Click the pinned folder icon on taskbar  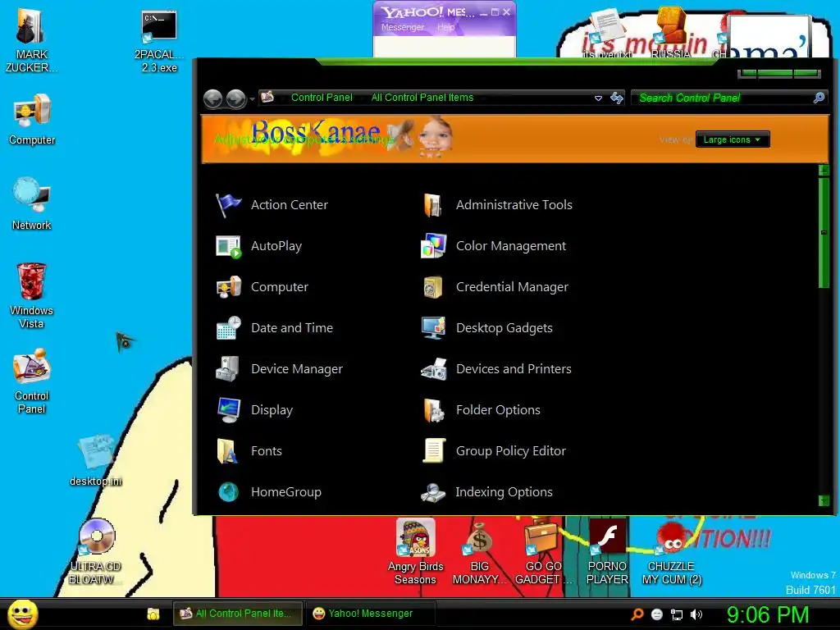(153, 614)
